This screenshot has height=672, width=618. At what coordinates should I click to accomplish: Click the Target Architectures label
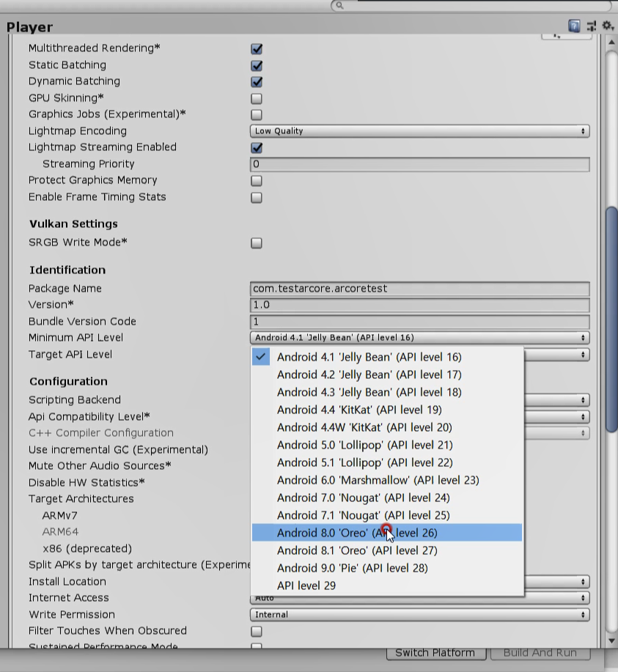point(81,499)
